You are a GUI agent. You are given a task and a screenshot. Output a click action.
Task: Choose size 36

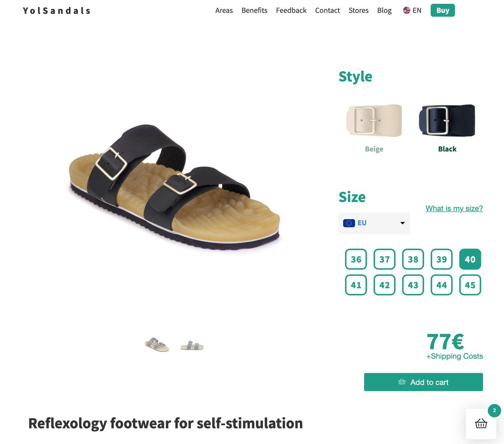(356, 259)
